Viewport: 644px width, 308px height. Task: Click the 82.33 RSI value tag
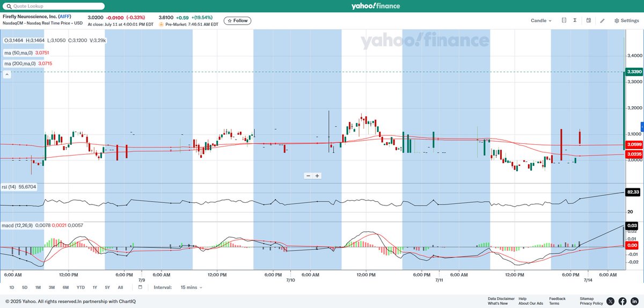pos(633,192)
